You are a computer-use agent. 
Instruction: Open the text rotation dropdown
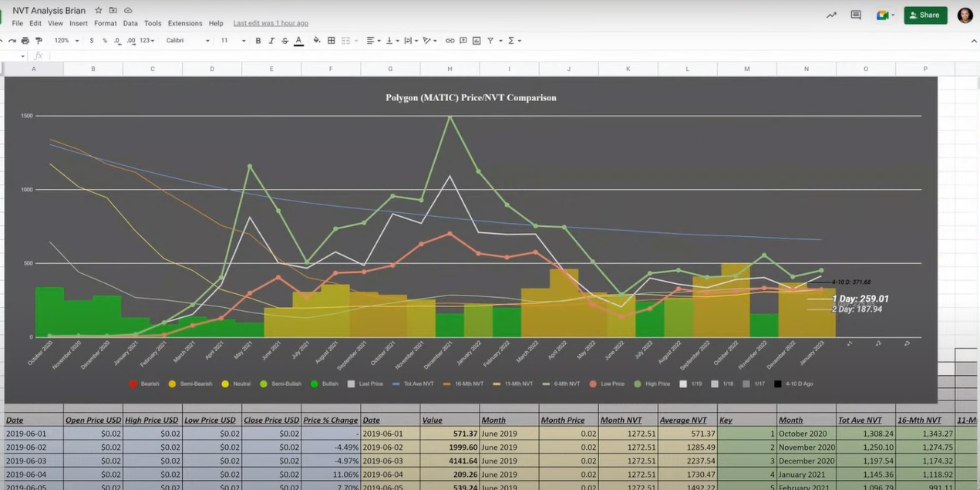tap(429, 40)
